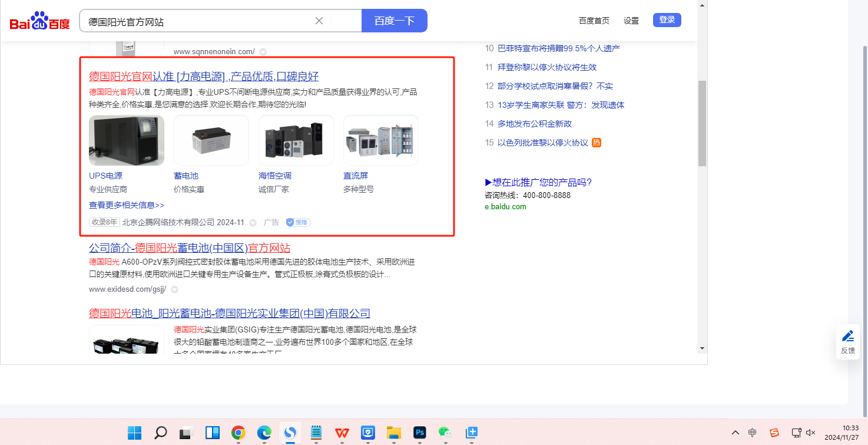
Task: Open the 设置 settings menu
Action: pyautogui.click(x=631, y=21)
